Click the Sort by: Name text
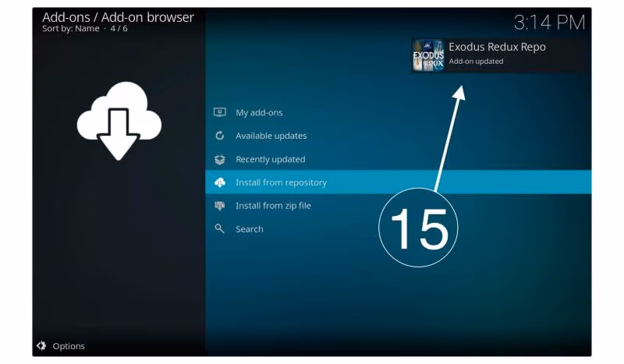The width and height of the screenshot is (624, 364). pos(71,29)
